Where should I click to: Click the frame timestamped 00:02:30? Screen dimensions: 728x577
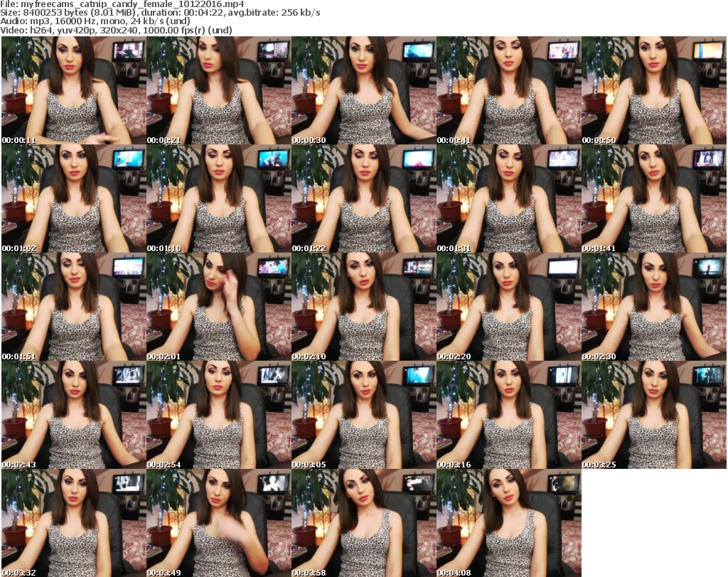coord(654,307)
